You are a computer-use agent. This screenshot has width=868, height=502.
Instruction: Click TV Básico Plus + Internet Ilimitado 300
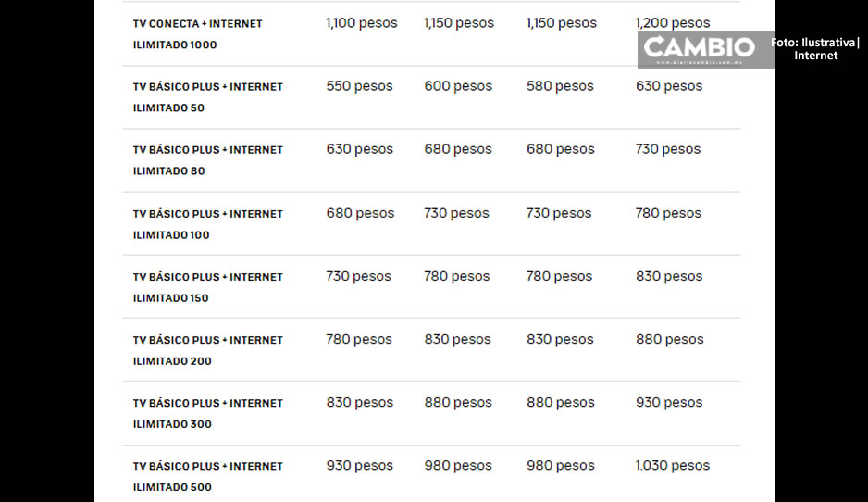[x=207, y=414]
